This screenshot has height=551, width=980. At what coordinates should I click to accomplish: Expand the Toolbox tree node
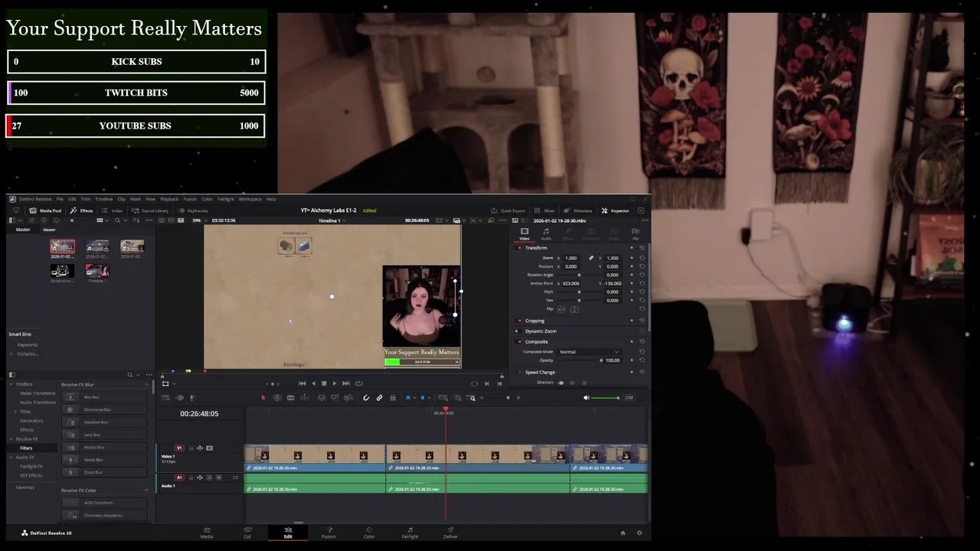pos(12,384)
